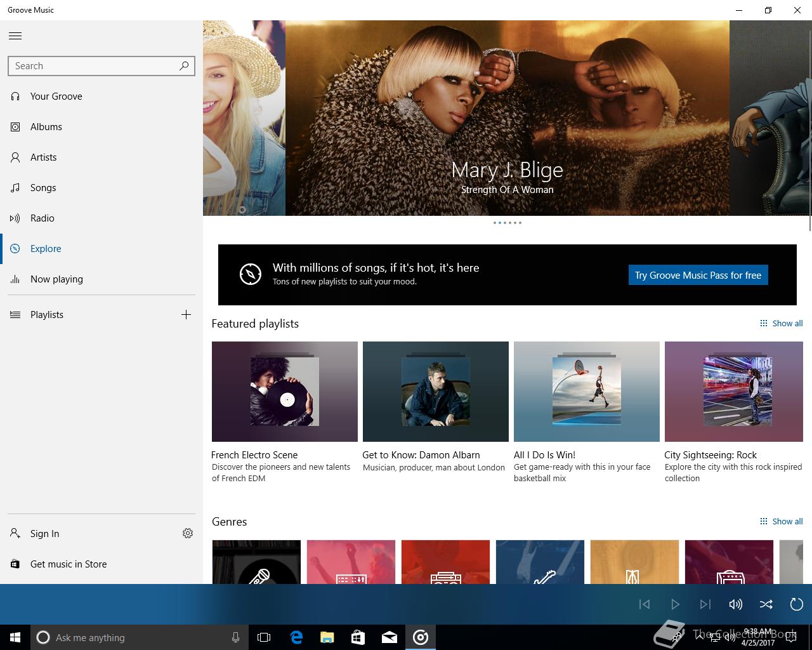Image resolution: width=812 pixels, height=650 pixels.
Task: Open Settings gear icon
Action: tap(188, 533)
